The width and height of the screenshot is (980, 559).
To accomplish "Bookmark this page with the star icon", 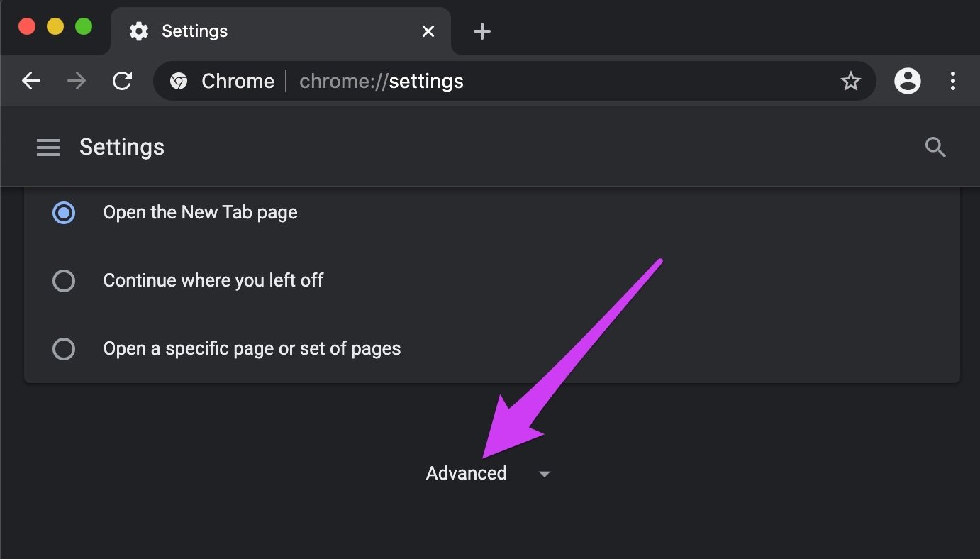I will pyautogui.click(x=850, y=82).
